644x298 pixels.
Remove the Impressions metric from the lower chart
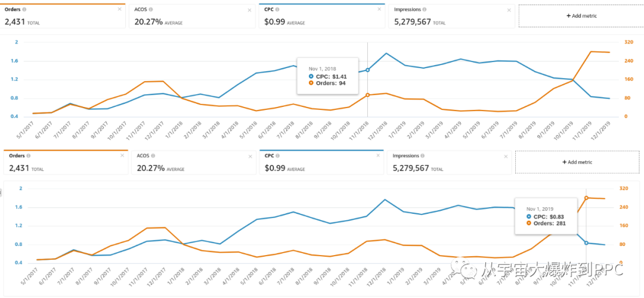click(506, 156)
